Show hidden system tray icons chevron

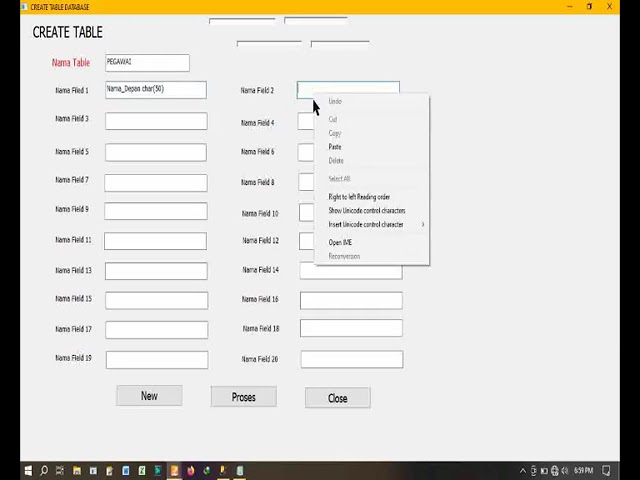(x=522, y=471)
